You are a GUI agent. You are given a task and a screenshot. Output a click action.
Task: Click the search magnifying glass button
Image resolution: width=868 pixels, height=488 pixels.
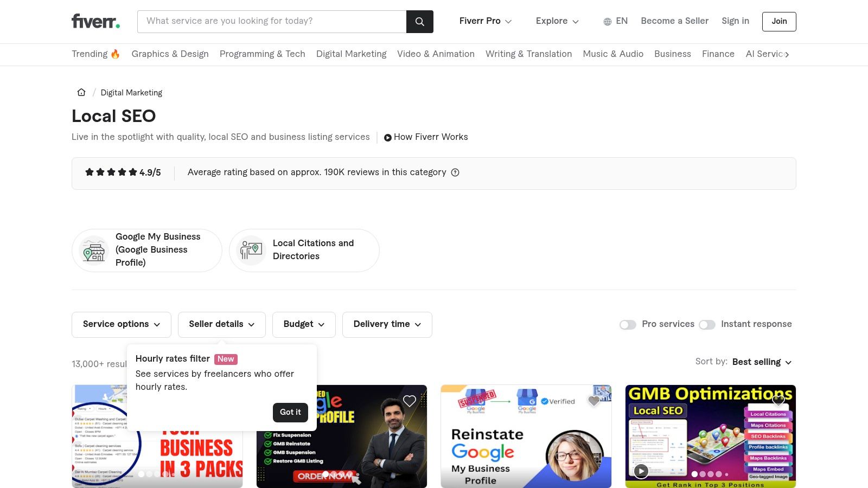click(419, 21)
